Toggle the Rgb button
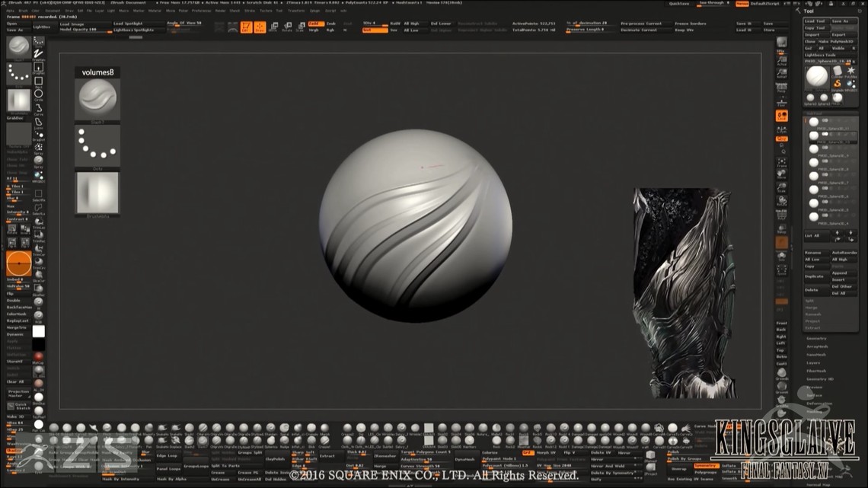Image resolution: width=868 pixels, height=488 pixels. [330, 30]
